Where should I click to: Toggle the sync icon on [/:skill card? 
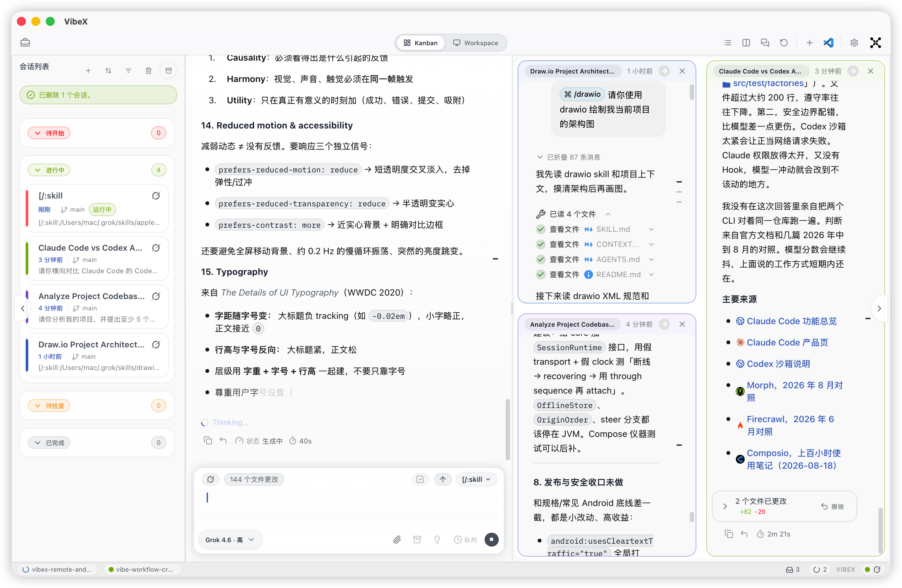[x=156, y=196]
